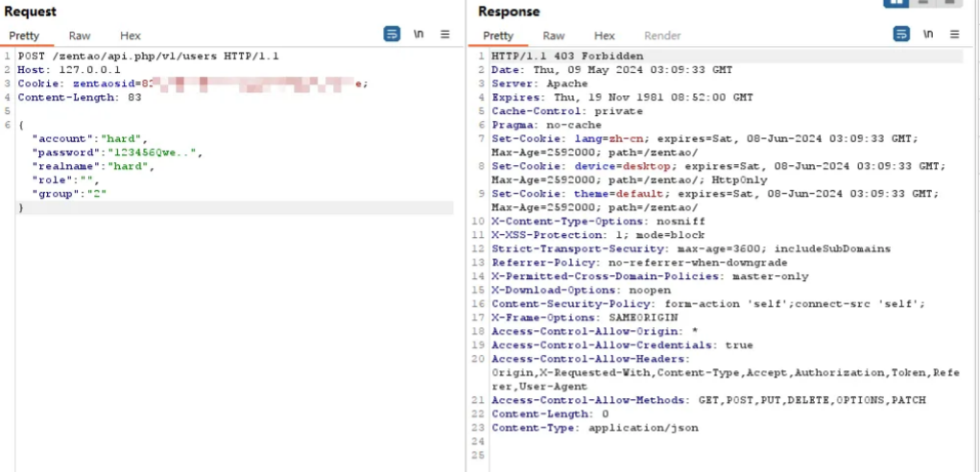Switch to Pretty tab in Request panel
Viewport: 980px width, 472px height.
(24, 35)
